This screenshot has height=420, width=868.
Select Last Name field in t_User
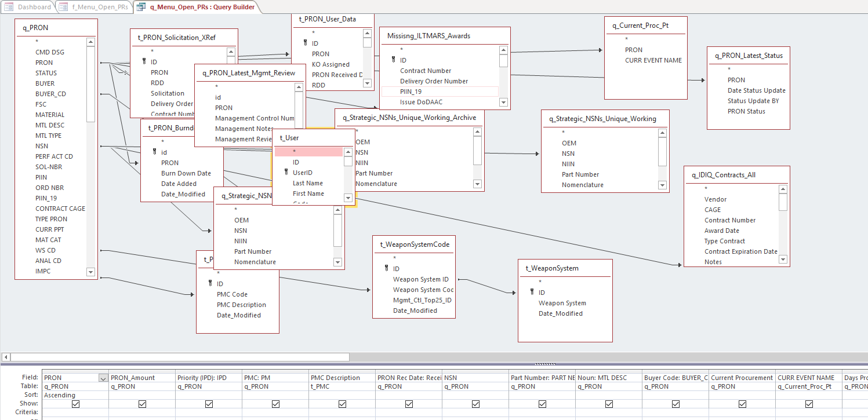[308, 183]
